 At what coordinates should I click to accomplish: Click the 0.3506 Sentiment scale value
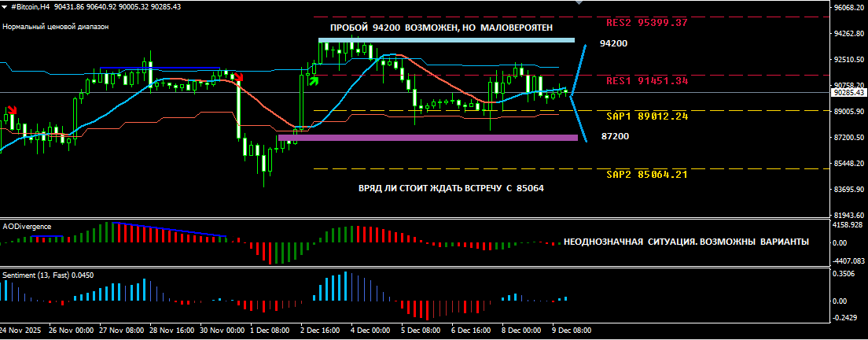(x=844, y=274)
